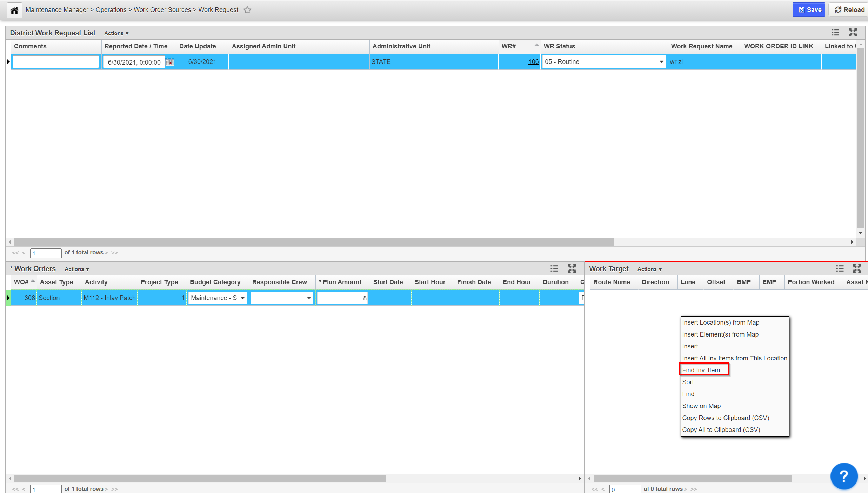Open list view icon in District Work Request List

835,33
